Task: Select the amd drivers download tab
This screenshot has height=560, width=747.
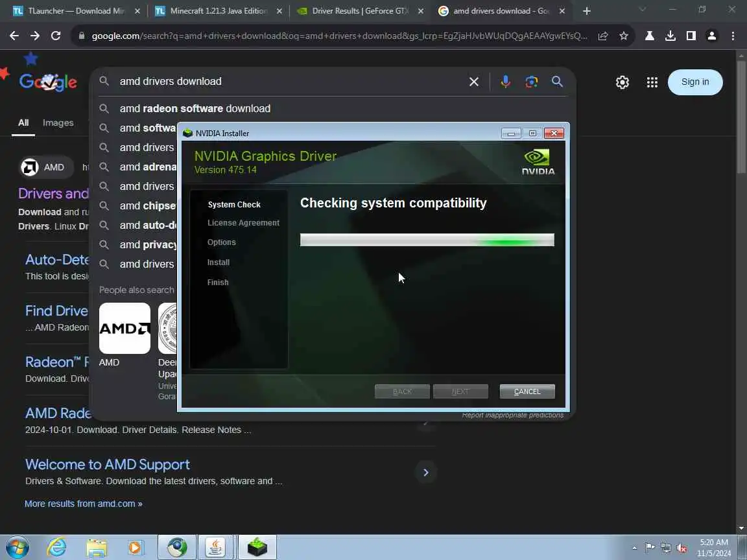Action: (x=501, y=11)
